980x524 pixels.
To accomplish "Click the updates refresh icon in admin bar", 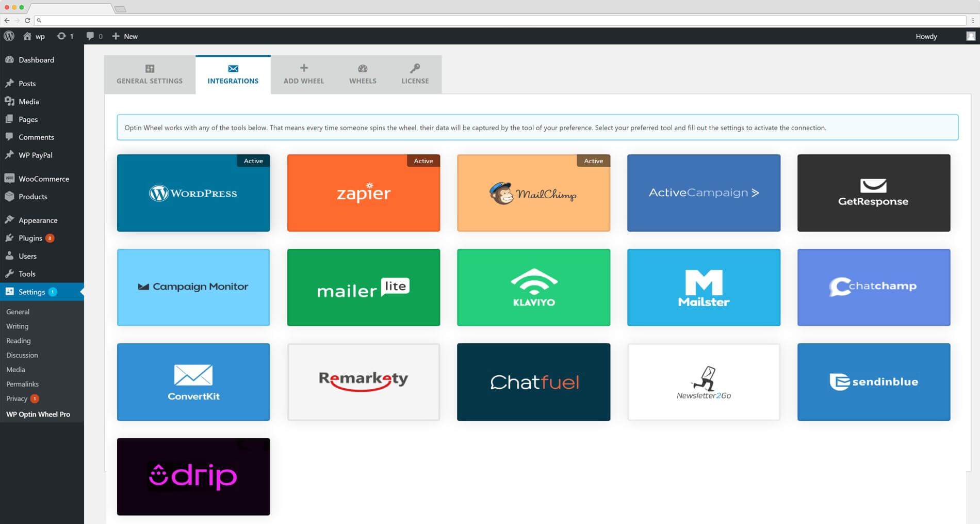I will [61, 36].
